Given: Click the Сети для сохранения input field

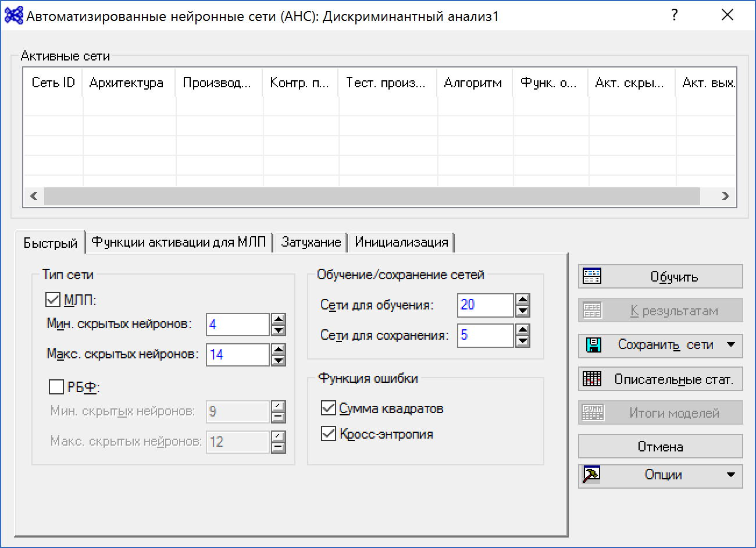Looking at the screenshot, I should (486, 335).
